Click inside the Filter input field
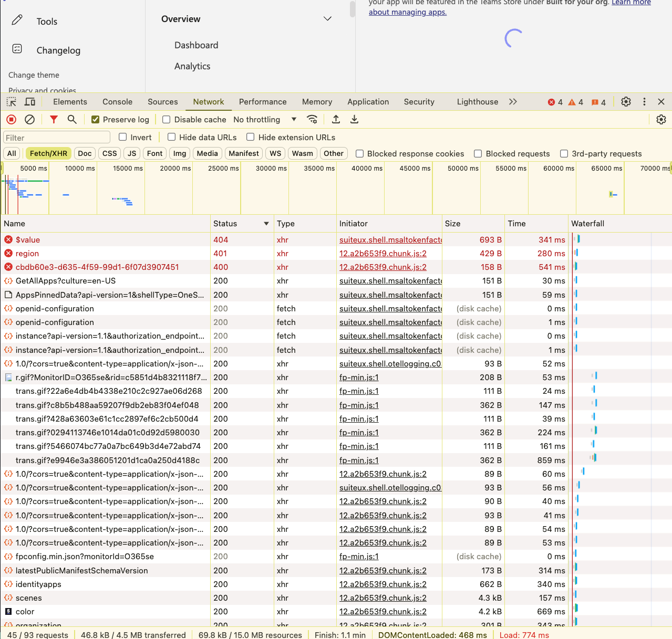The image size is (672, 639). point(56,137)
